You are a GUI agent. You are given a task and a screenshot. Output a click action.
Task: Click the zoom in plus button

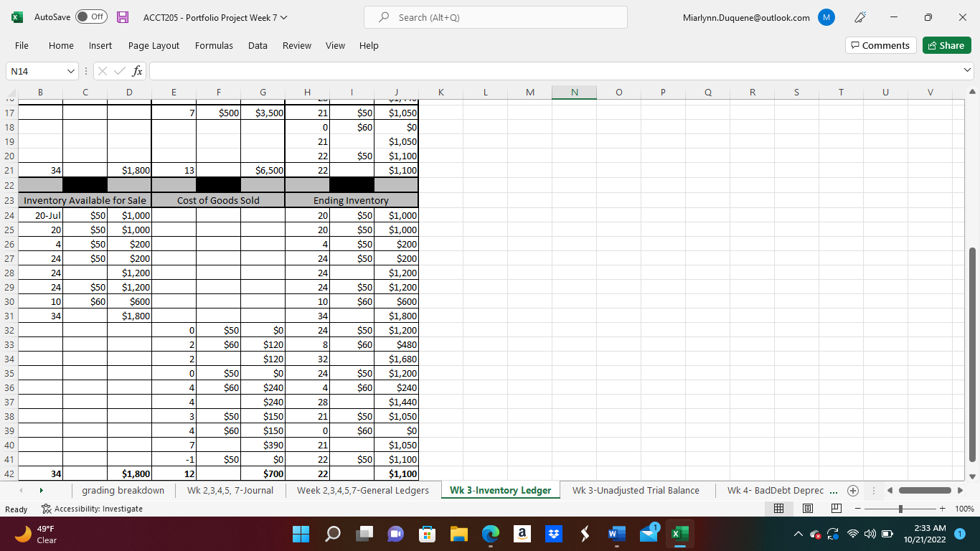pyautogui.click(x=943, y=509)
